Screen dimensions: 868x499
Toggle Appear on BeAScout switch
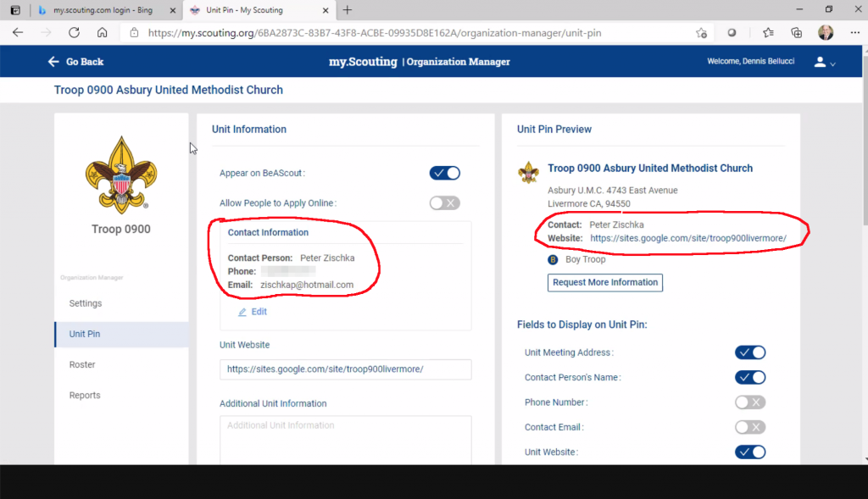(444, 173)
